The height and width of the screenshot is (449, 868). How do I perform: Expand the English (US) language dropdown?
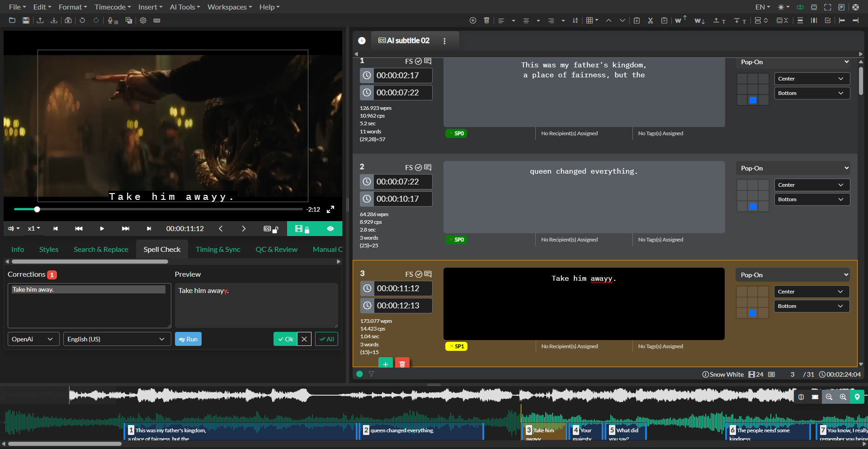116,339
